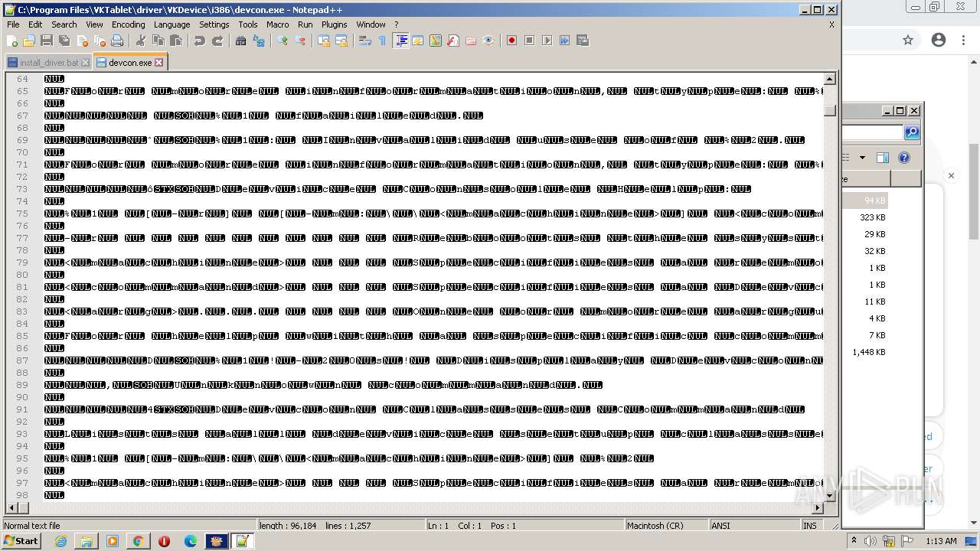This screenshot has width=980, height=551.
Task: Click the Close document toolbar icon
Action: 82,41
